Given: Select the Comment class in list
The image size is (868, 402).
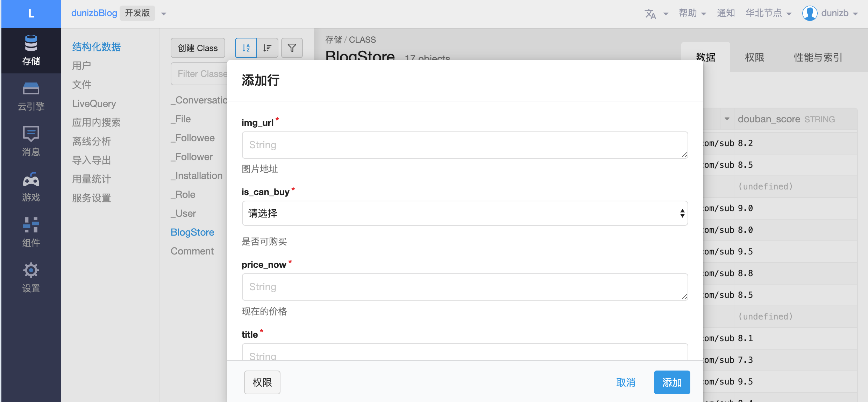Looking at the screenshot, I should tap(192, 251).
